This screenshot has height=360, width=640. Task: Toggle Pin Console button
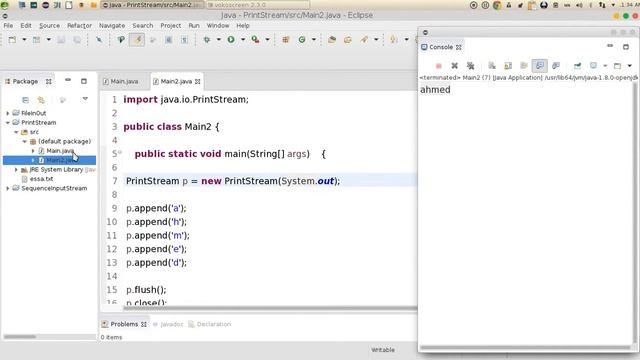pyautogui.click(x=578, y=66)
